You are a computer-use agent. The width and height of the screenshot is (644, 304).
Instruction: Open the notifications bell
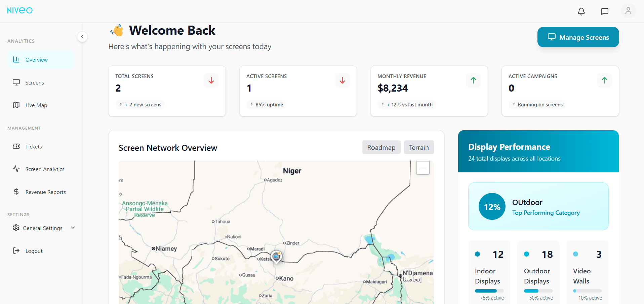[x=581, y=11]
